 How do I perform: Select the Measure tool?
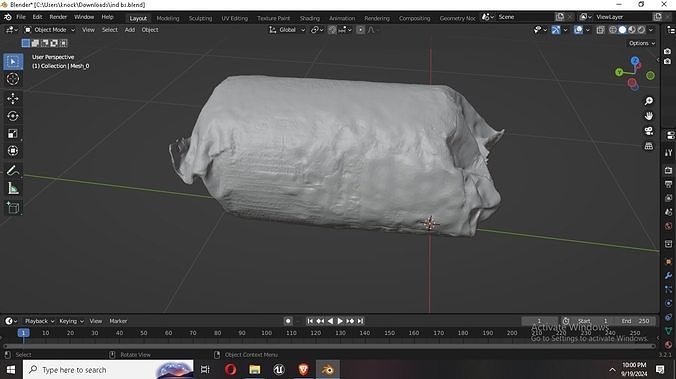pyautogui.click(x=13, y=188)
